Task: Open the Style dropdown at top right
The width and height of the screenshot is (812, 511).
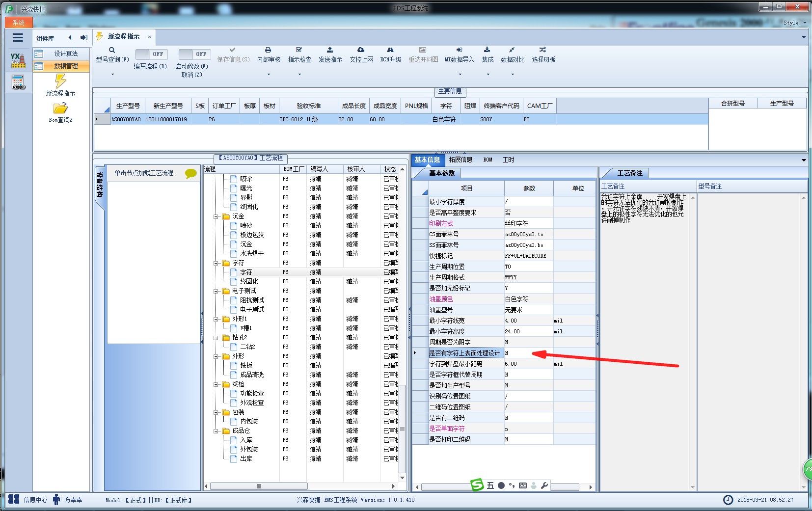Action: [x=794, y=23]
